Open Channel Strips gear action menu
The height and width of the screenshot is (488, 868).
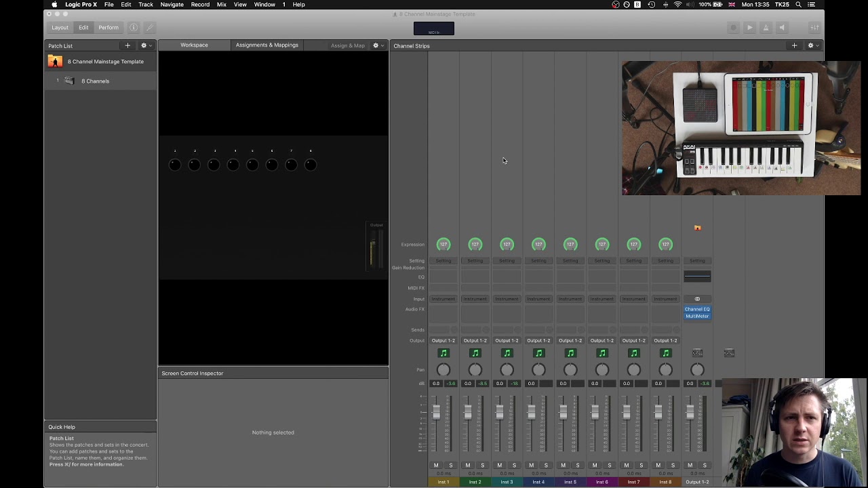point(812,45)
